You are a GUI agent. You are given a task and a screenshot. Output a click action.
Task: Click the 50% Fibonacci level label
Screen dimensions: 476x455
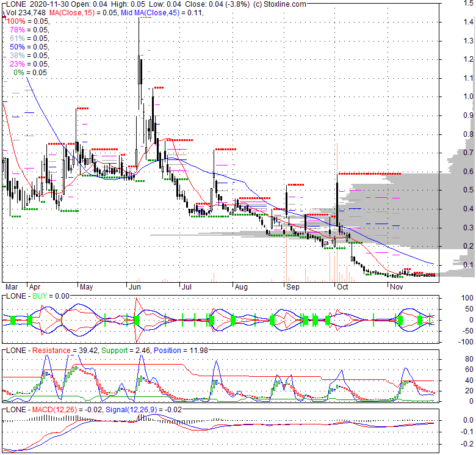[17, 47]
